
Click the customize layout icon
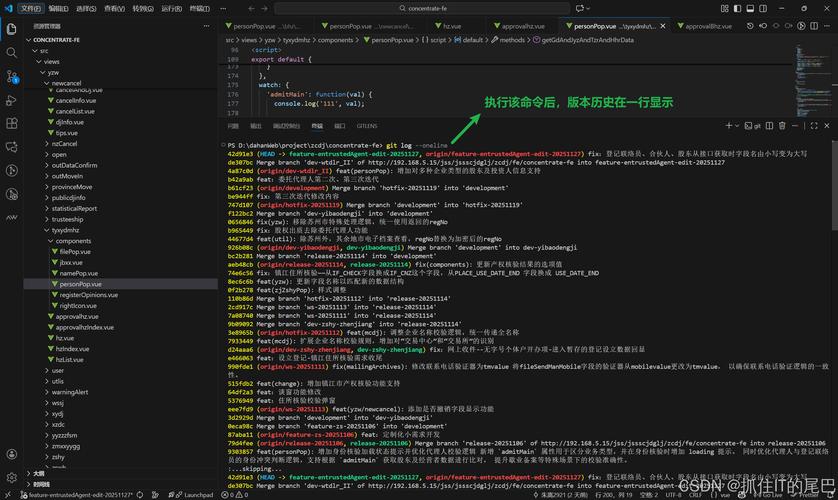tap(725, 9)
